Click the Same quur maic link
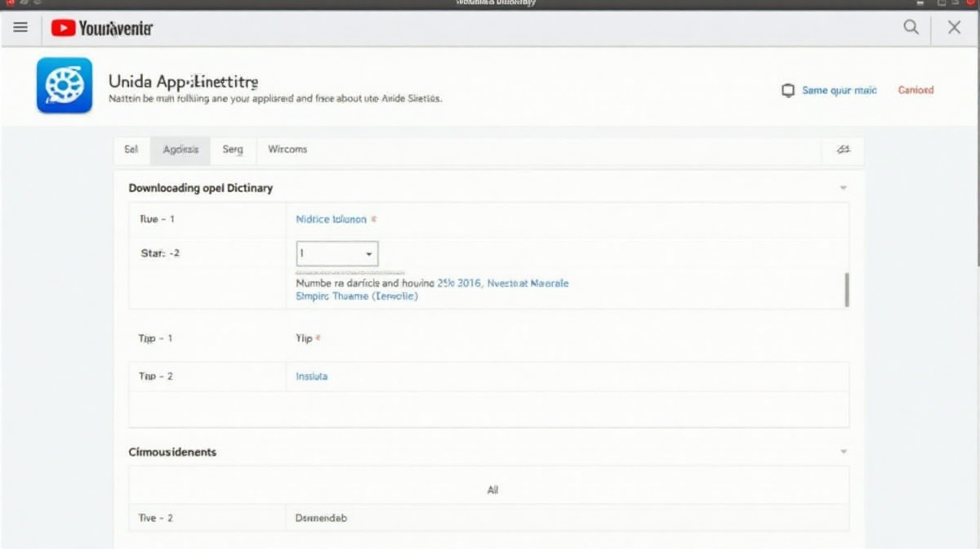 (839, 91)
